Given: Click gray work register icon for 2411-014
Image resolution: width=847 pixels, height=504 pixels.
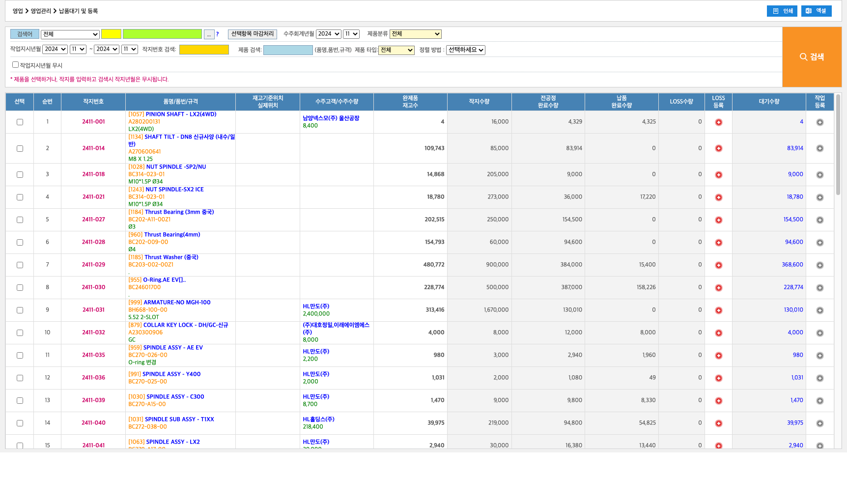Looking at the screenshot, I should [819, 148].
